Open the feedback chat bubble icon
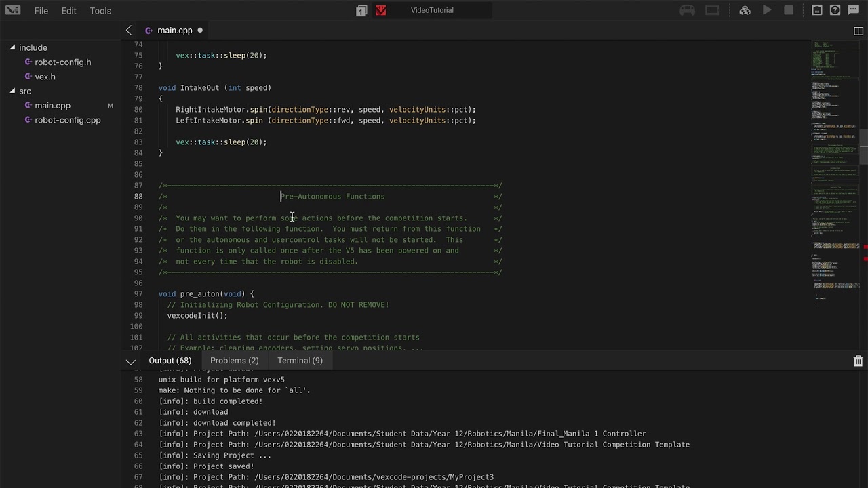The height and width of the screenshot is (488, 868). coord(854,10)
